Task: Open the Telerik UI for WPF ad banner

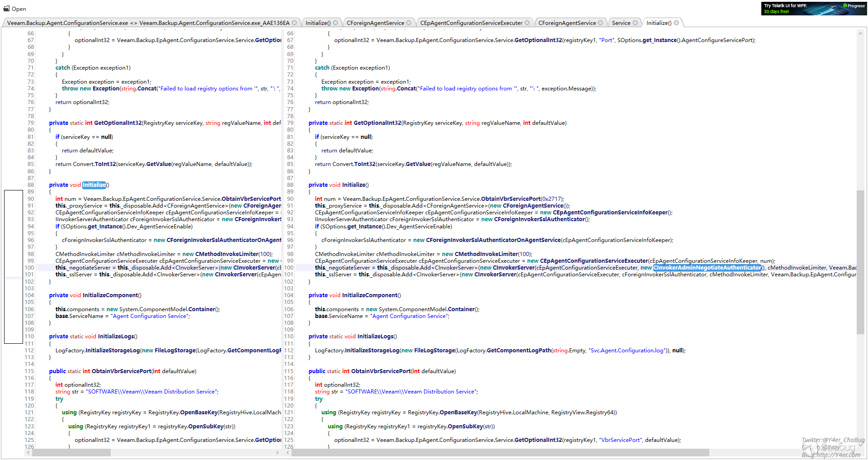Action: [813, 9]
